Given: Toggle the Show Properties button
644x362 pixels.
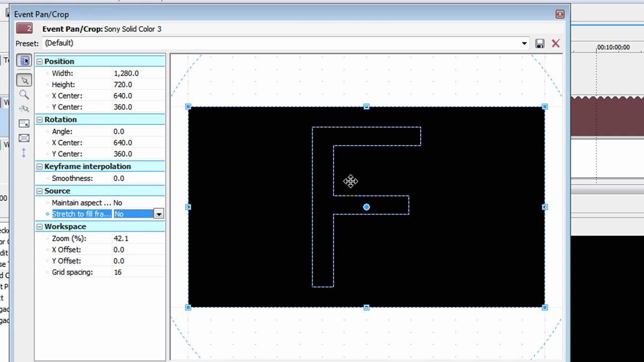Looking at the screenshot, I should pyautogui.click(x=24, y=61).
